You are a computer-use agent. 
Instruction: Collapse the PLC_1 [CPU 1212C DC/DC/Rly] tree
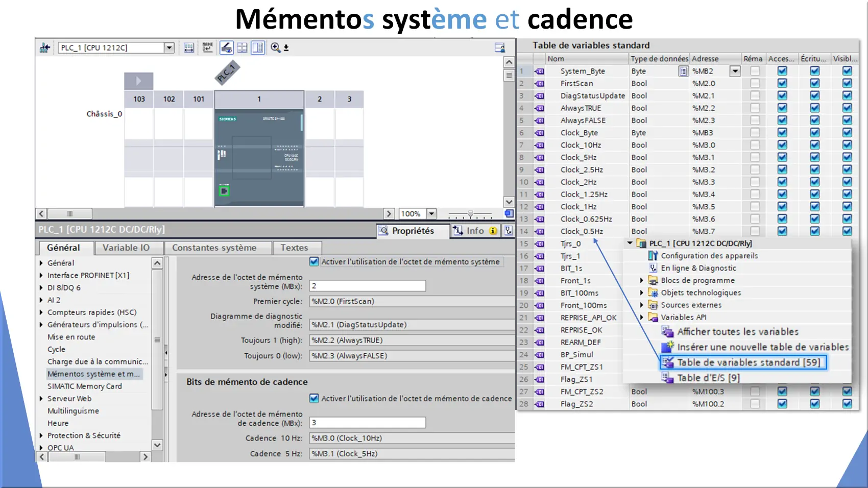pyautogui.click(x=630, y=243)
